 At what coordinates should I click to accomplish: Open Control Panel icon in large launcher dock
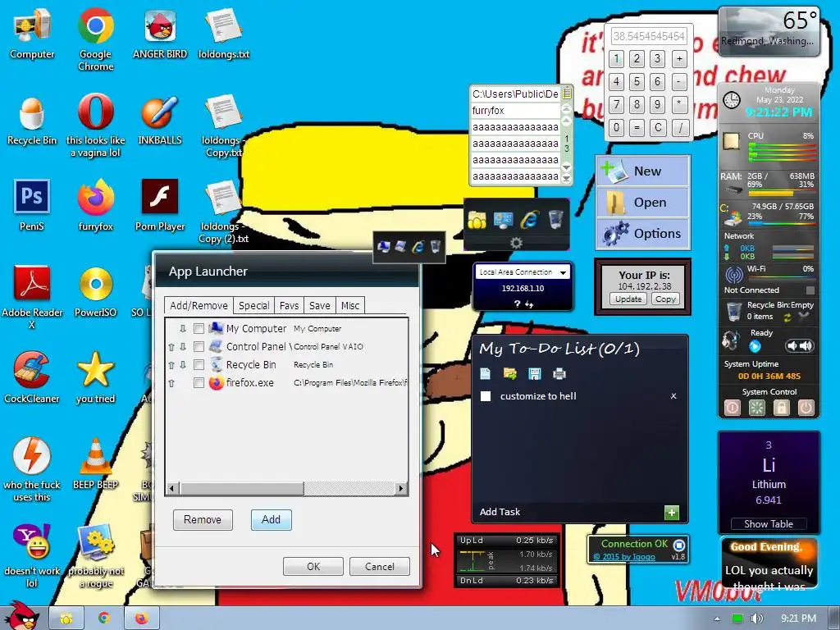tap(503, 220)
